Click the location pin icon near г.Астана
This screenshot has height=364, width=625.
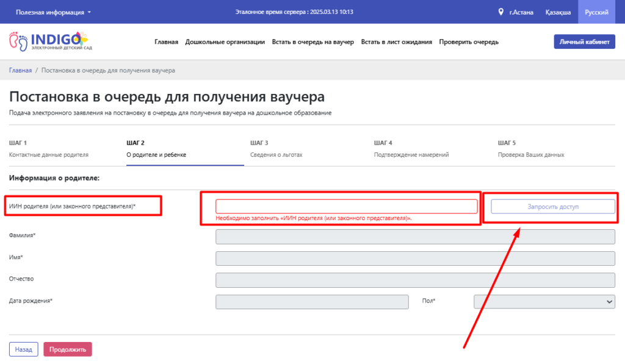pyautogui.click(x=502, y=12)
